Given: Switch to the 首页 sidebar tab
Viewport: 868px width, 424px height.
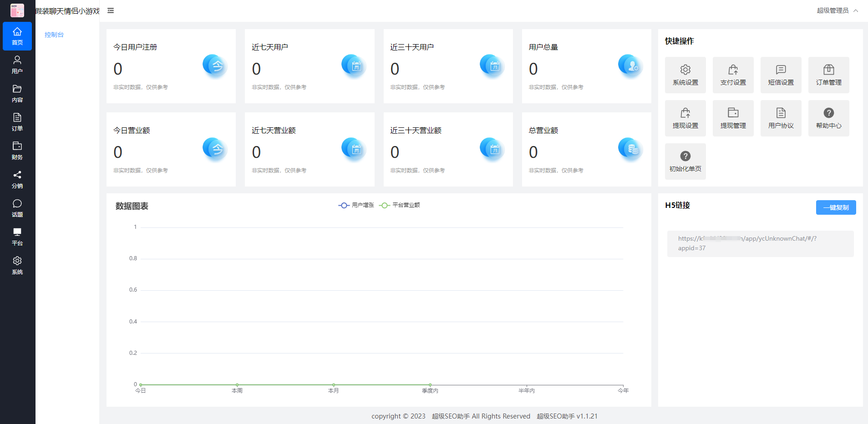Looking at the screenshot, I should pos(17,36).
